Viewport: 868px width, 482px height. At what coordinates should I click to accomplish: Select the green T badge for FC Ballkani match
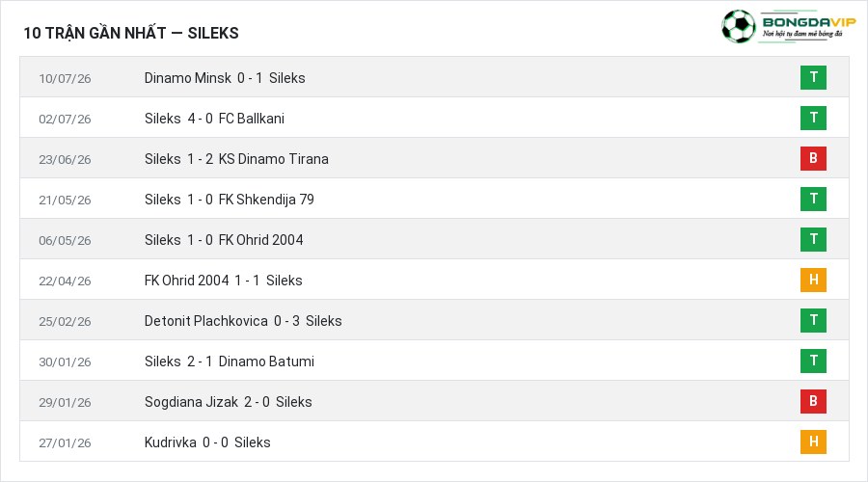point(813,118)
